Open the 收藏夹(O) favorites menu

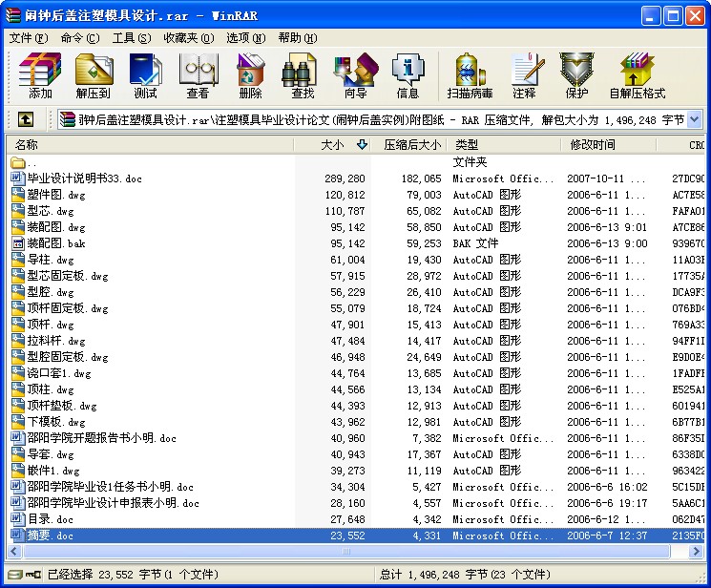click(x=187, y=38)
